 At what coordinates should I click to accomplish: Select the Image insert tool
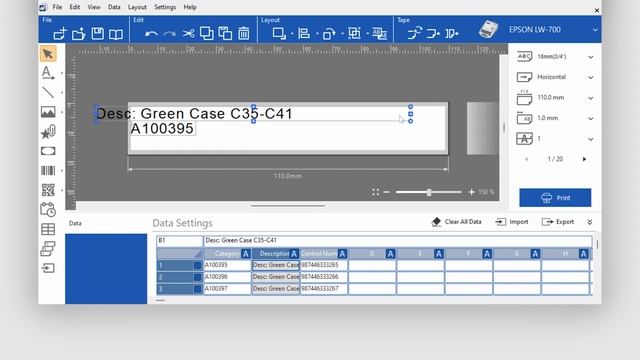point(48,112)
